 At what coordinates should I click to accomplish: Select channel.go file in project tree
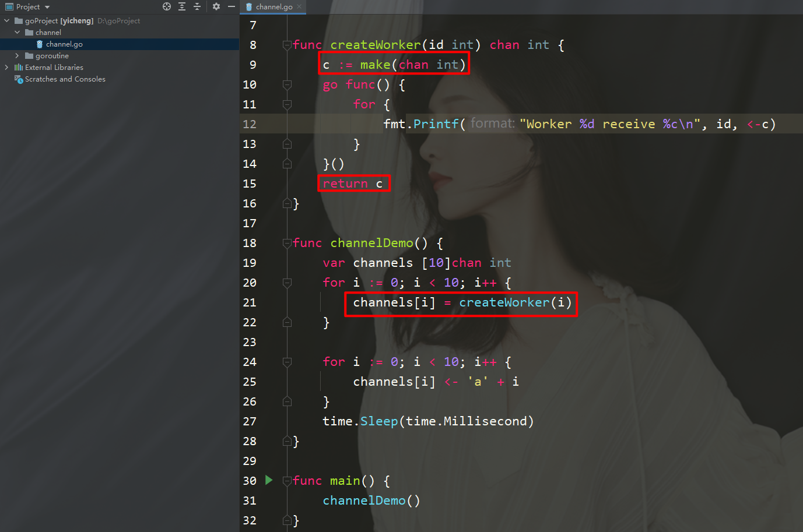(64, 44)
